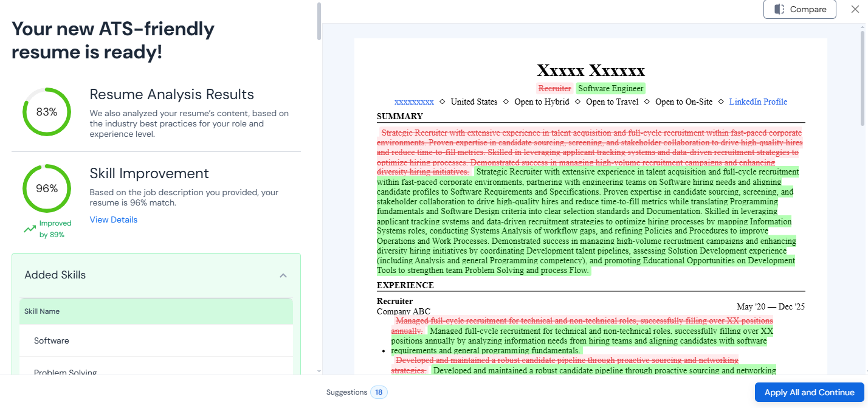Click Apply All and Continue

click(809, 392)
